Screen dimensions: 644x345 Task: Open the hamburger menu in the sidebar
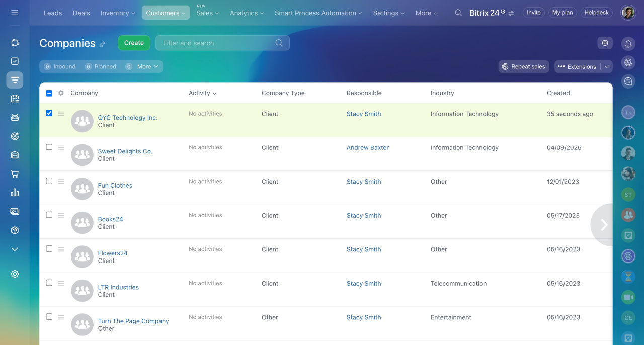tap(15, 13)
